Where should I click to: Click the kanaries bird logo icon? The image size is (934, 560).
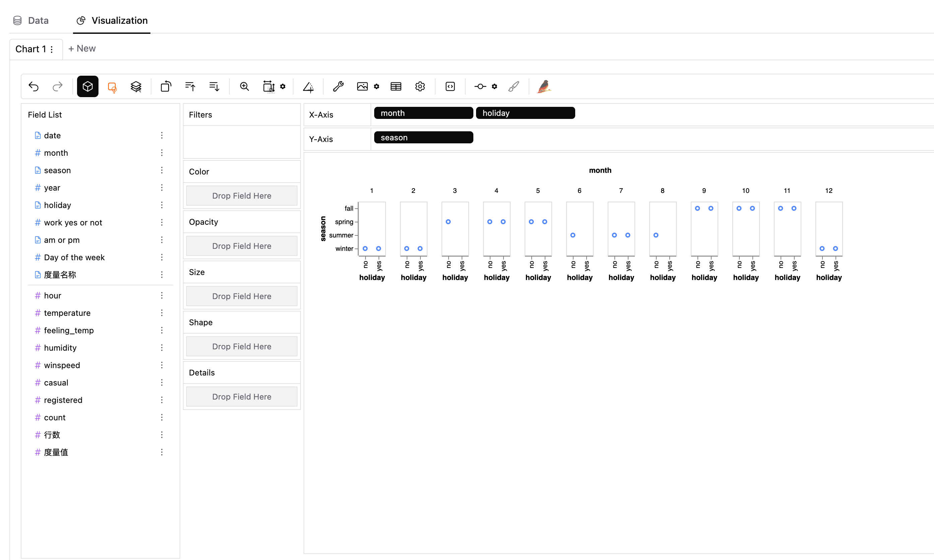(543, 86)
